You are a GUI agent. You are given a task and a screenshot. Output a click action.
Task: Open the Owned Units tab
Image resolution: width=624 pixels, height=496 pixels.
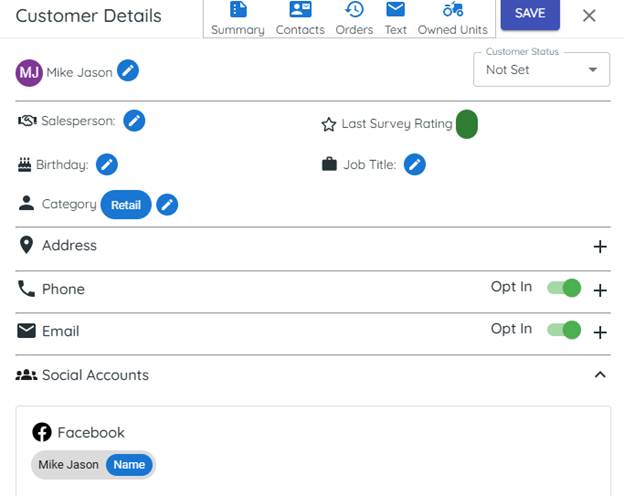452,18
